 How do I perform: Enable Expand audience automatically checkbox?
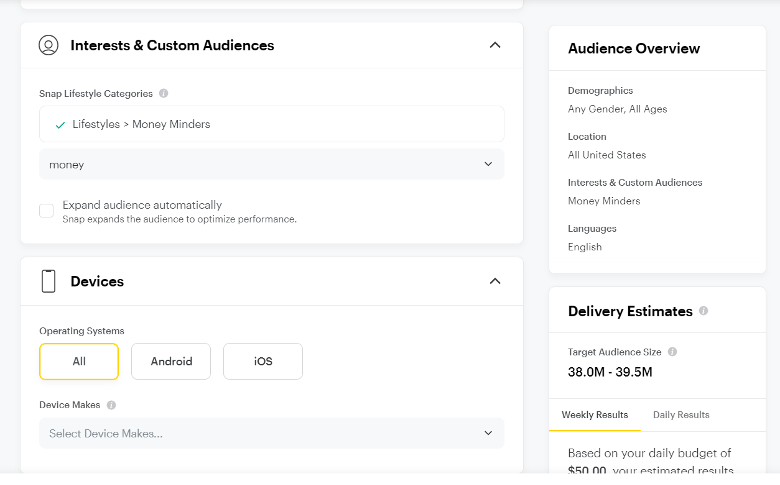tap(47, 211)
